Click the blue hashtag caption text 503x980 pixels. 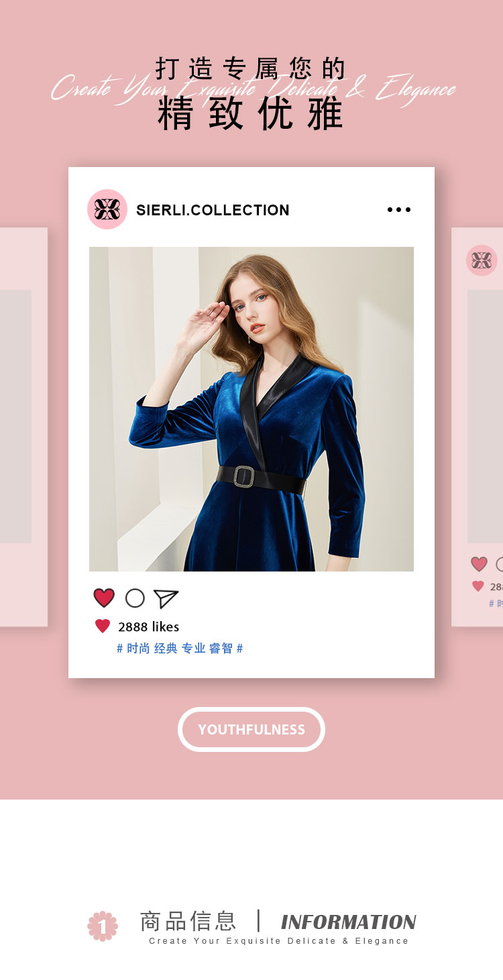[180, 649]
